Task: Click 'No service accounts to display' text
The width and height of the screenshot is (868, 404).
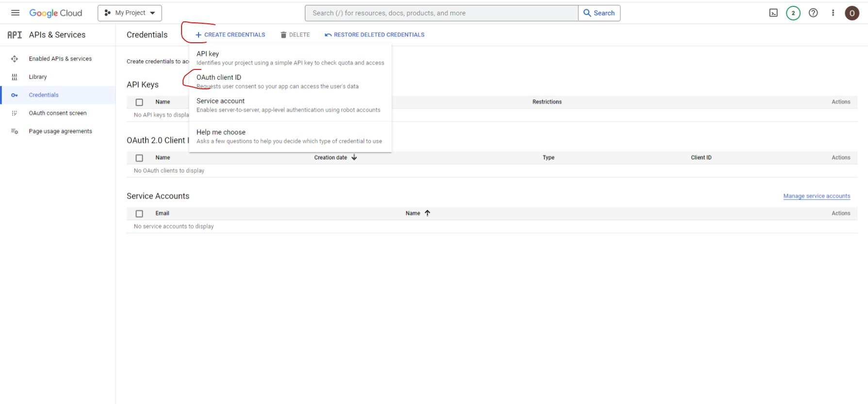Action: click(174, 227)
